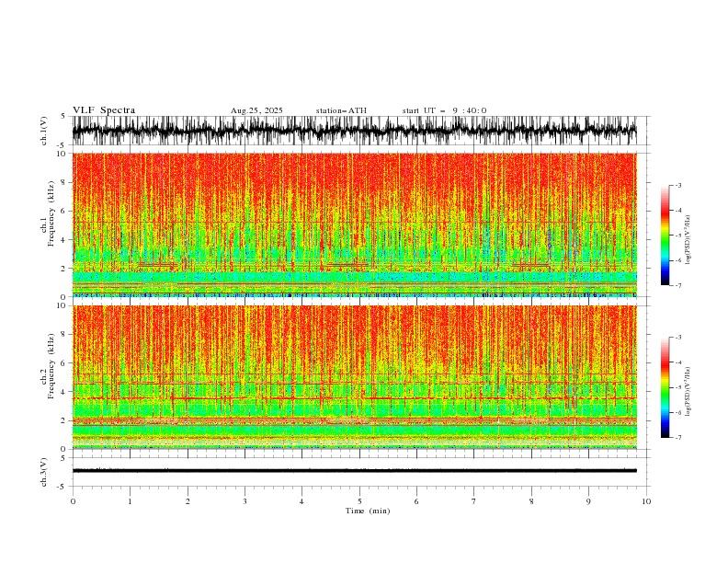Click the ch.1 PSD color scale bar
Image resolution: width=728 pixels, height=563 pixels.
coord(665,236)
